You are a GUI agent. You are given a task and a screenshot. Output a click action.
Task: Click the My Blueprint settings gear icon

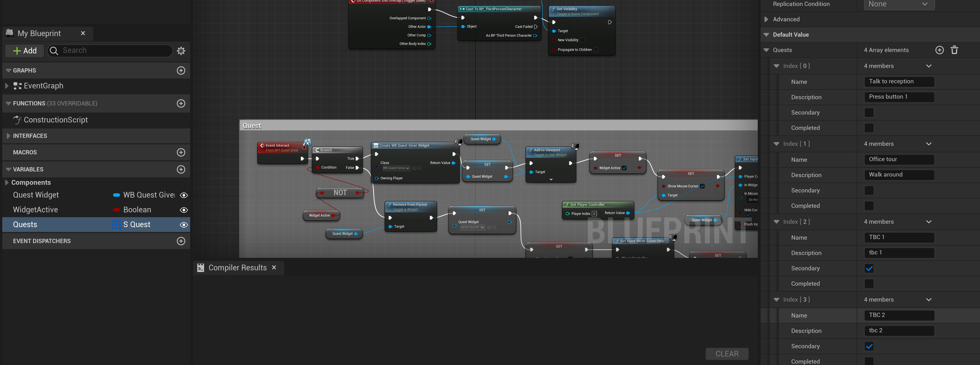pos(181,51)
